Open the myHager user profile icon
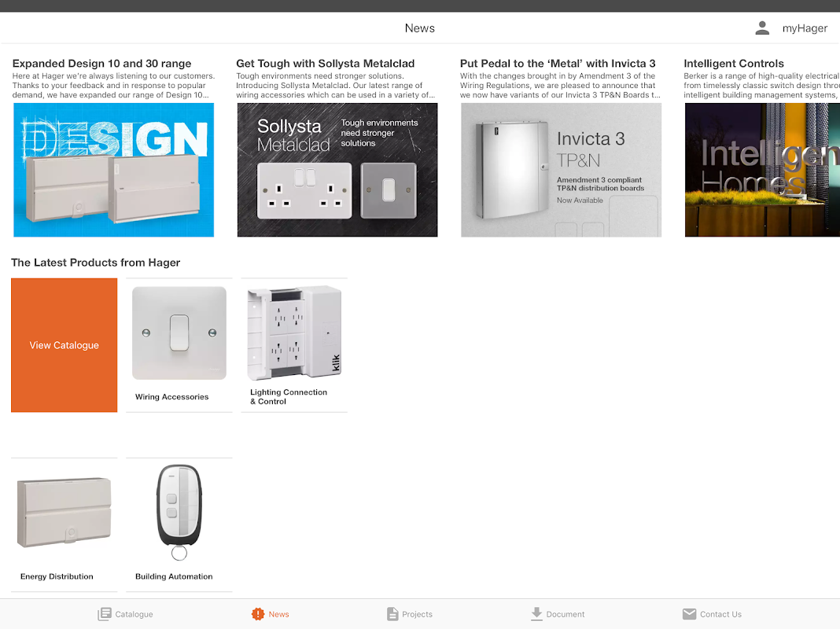The width and height of the screenshot is (840, 629). [x=762, y=28]
